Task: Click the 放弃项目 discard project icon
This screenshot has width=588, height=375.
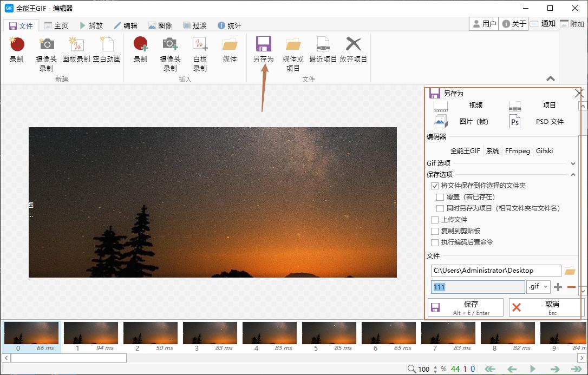Action: pos(353,50)
